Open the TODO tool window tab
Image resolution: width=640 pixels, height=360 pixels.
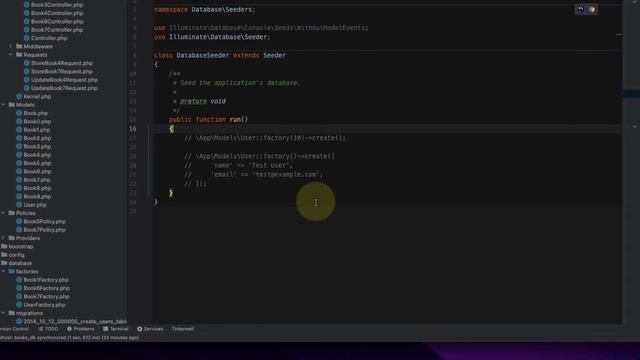pos(48,329)
